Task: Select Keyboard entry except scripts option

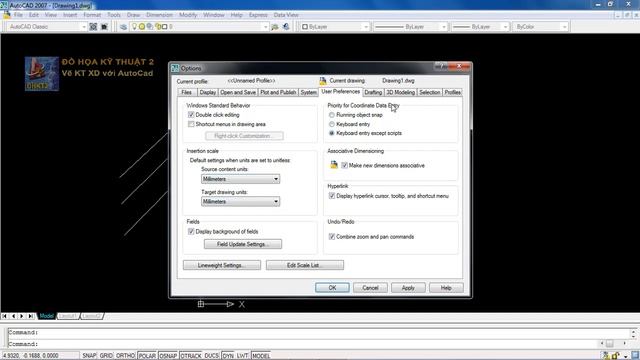Action: 332,133
